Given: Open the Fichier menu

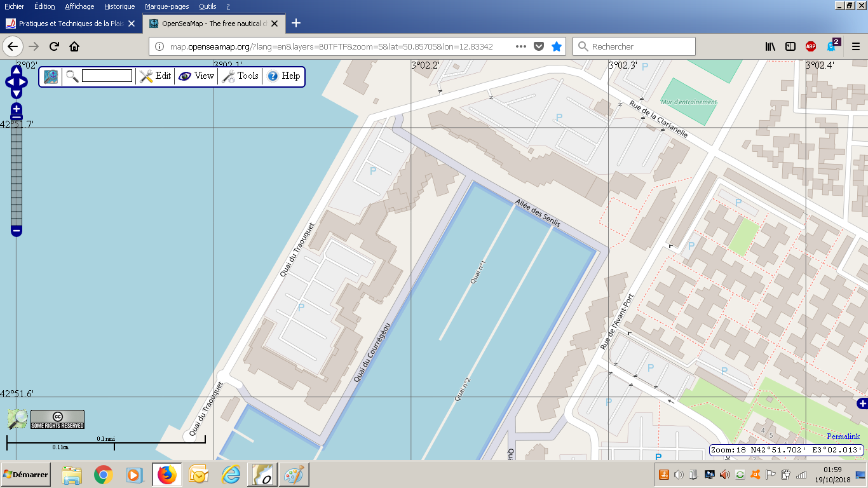Looking at the screenshot, I should pos(15,6).
